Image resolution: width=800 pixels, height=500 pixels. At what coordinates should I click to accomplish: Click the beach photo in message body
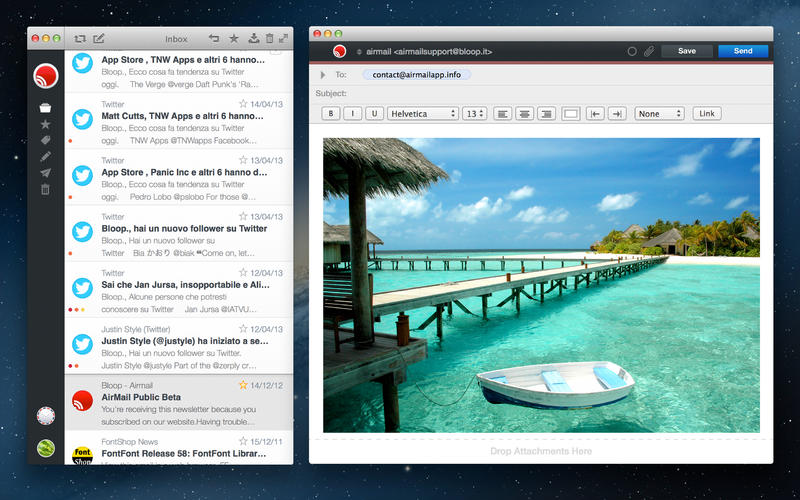(541, 285)
